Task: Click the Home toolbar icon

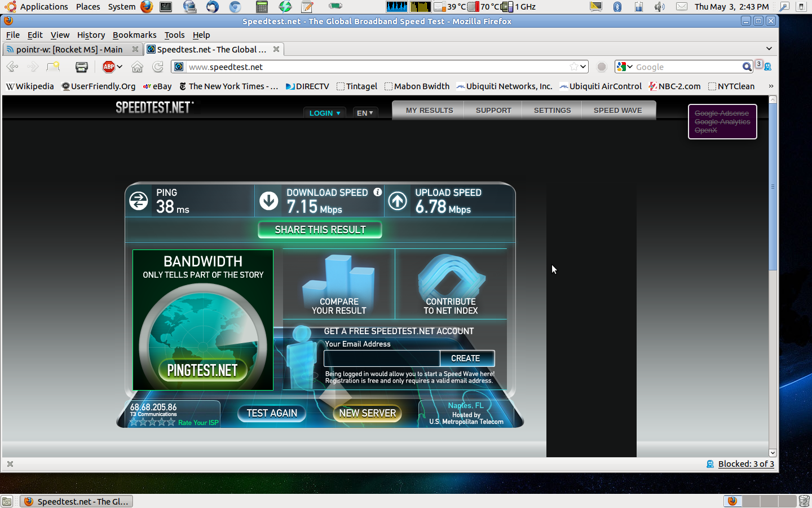Action: click(x=137, y=67)
